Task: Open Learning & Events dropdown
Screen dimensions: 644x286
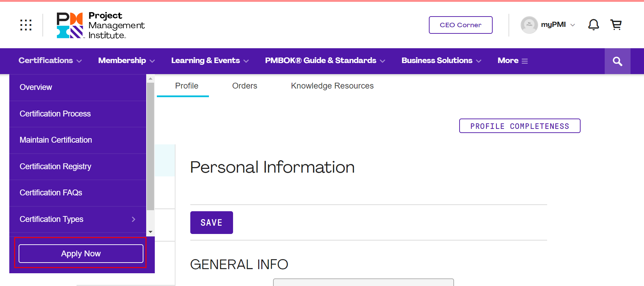Action: tap(210, 61)
